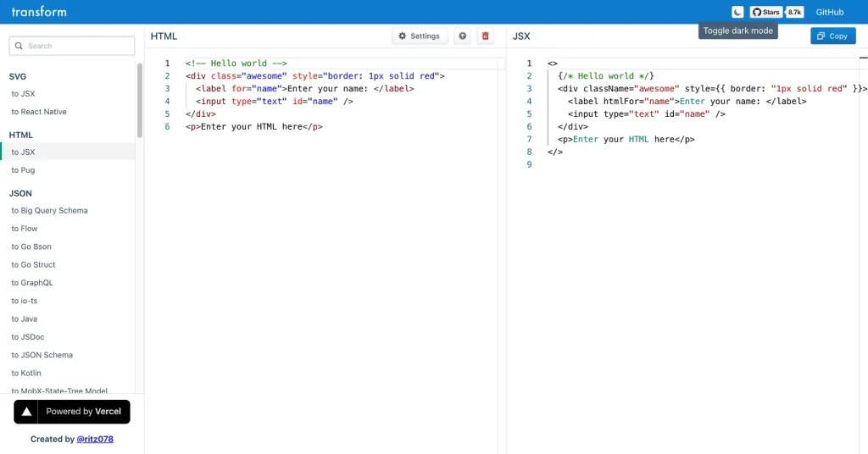Open the Powered by Vercel banner
Viewport: 868px width, 454px height.
pos(72,412)
